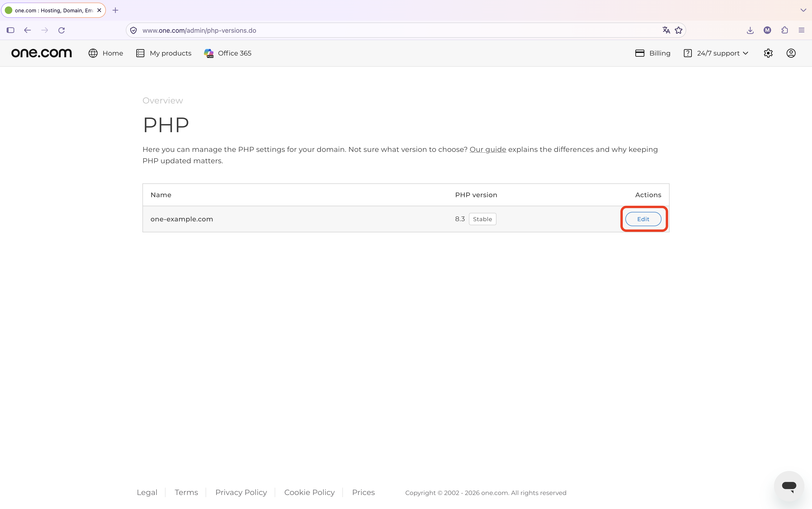Go to Office 365 section
Screen dimensions: 812x509
tap(228, 53)
